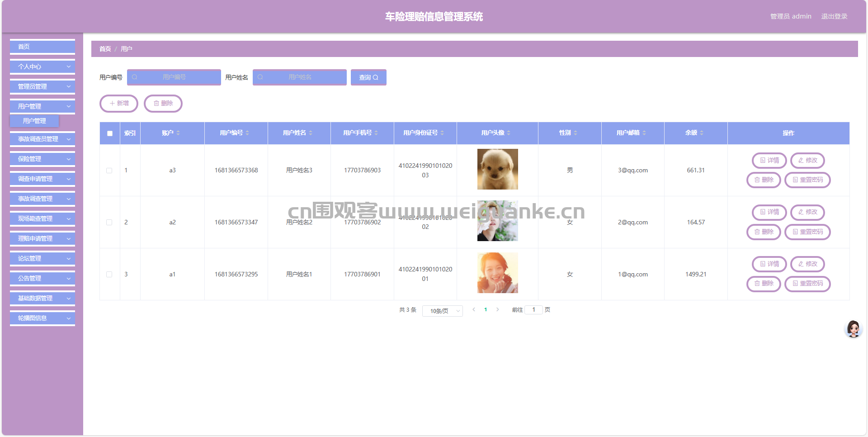This screenshot has width=868, height=437.
Task: Expand 论坛管理 sidebar menu
Action: [x=42, y=258]
